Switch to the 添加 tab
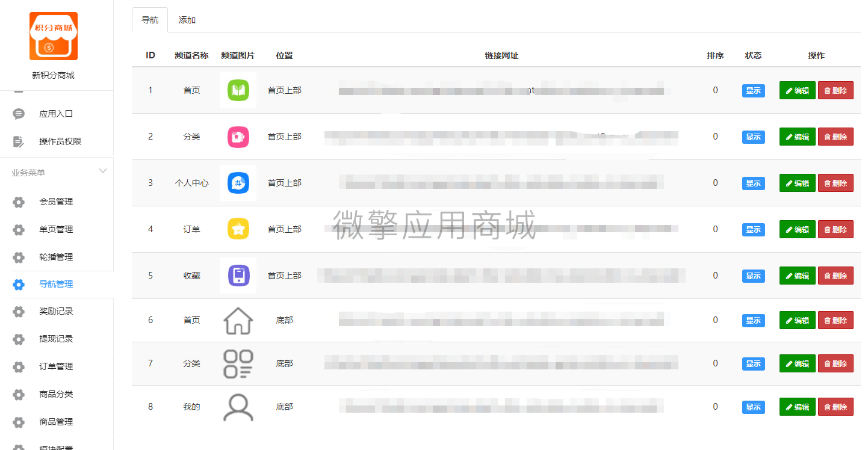The height and width of the screenshot is (450, 868). pyautogui.click(x=187, y=20)
